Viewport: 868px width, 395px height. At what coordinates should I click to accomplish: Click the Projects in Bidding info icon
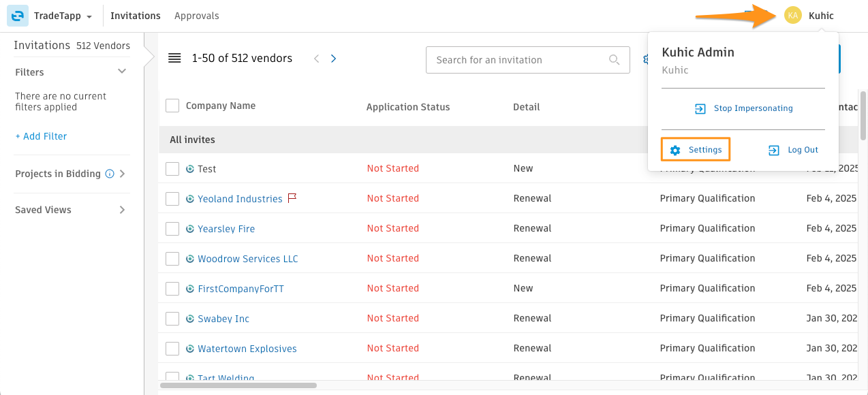click(110, 174)
